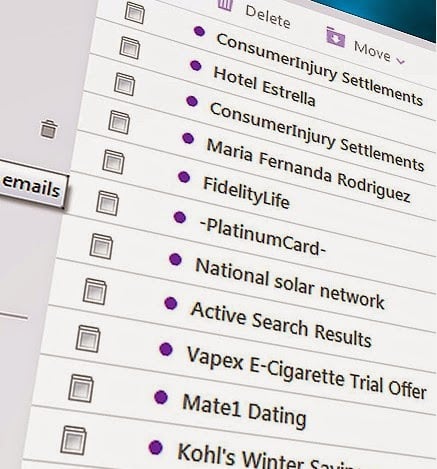
Task: Check the box beside -PlatinumCard- email
Action: tap(107, 203)
